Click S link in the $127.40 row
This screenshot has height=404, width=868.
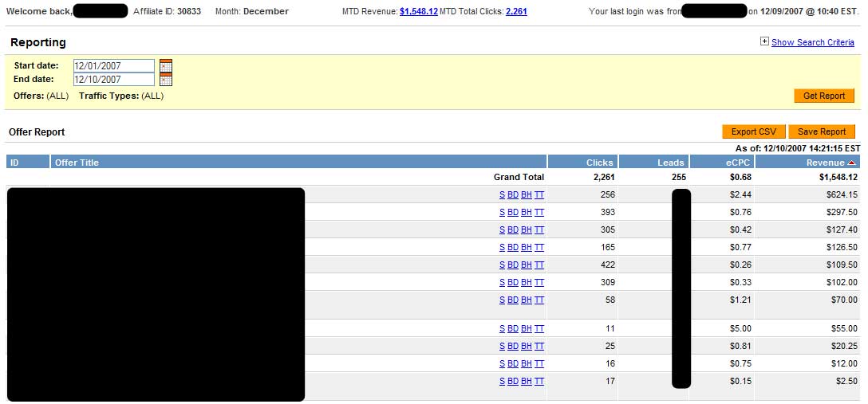tap(502, 230)
